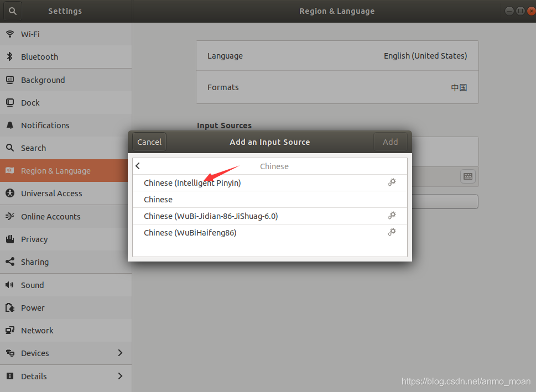
Task: Click the Notifications bell icon
Action: click(x=10, y=125)
